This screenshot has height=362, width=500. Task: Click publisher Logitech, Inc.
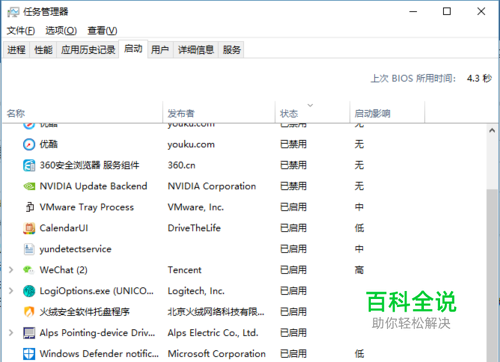[x=196, y=291]
